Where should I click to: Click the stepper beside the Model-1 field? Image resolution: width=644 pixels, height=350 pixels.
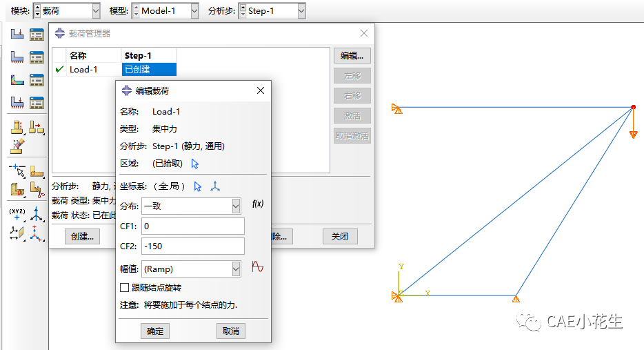[136, 11]
